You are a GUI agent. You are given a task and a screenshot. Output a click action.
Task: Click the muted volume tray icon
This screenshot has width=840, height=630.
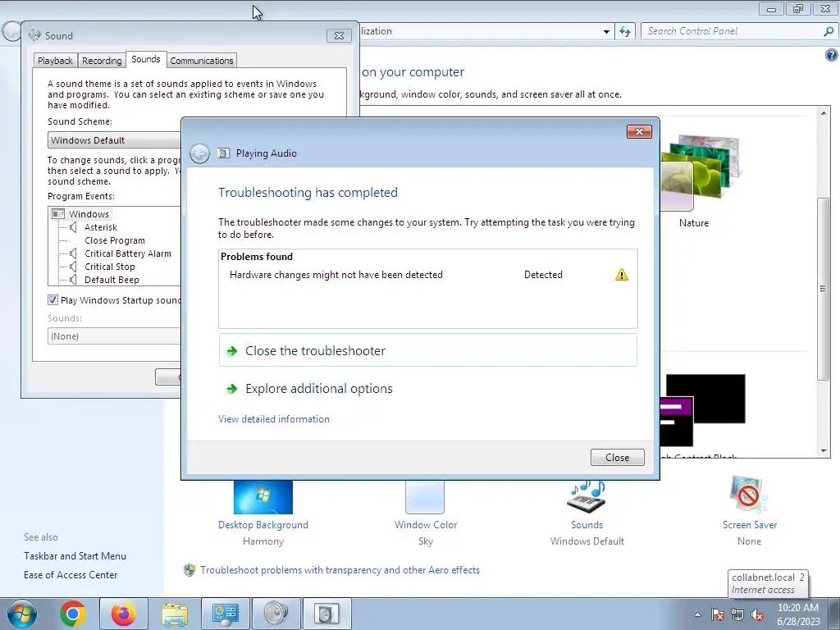(757, 614)
